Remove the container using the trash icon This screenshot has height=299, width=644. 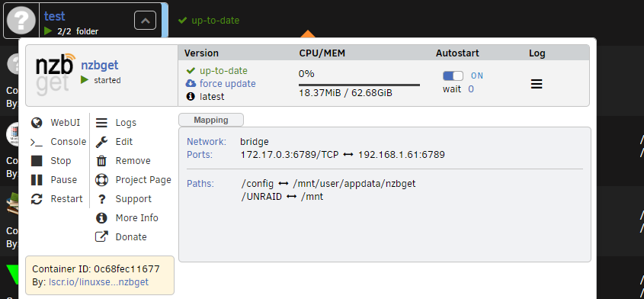point(101,161)
